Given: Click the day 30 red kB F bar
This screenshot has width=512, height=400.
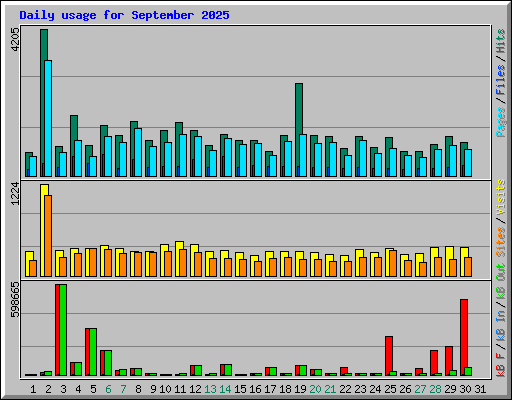Looking at the screenshot, I should pos(464,333).
